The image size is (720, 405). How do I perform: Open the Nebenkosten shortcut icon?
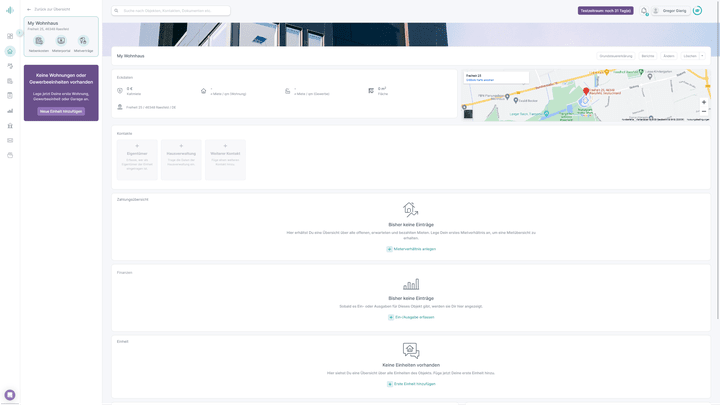coord(39,42)
